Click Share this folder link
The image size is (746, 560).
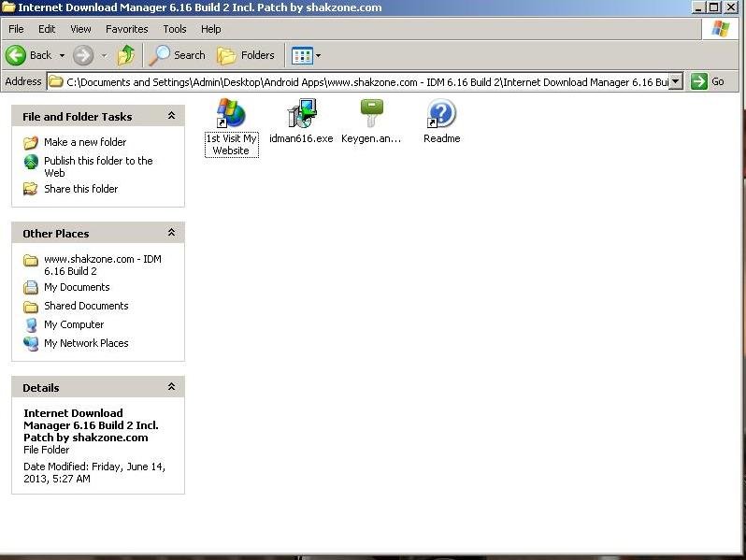click(81, 189)
